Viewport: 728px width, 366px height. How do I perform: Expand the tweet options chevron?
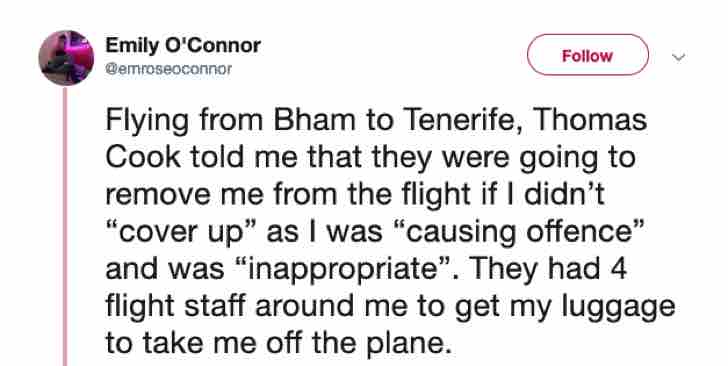pos(679,58)
